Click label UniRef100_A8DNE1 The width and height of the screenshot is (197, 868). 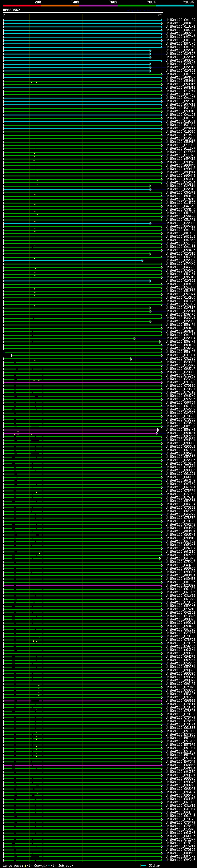pos(180,531)
